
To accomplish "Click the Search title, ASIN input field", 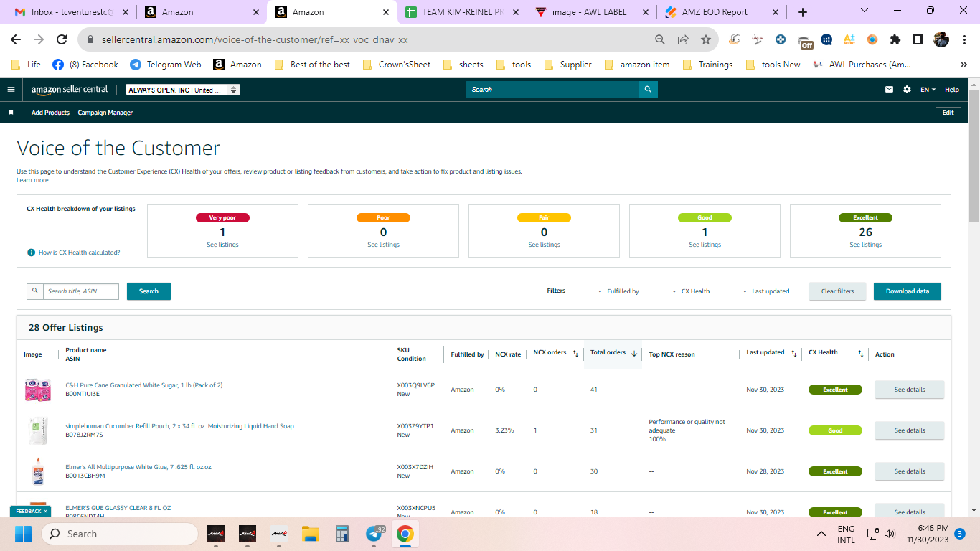I will [x=81, y=291].
